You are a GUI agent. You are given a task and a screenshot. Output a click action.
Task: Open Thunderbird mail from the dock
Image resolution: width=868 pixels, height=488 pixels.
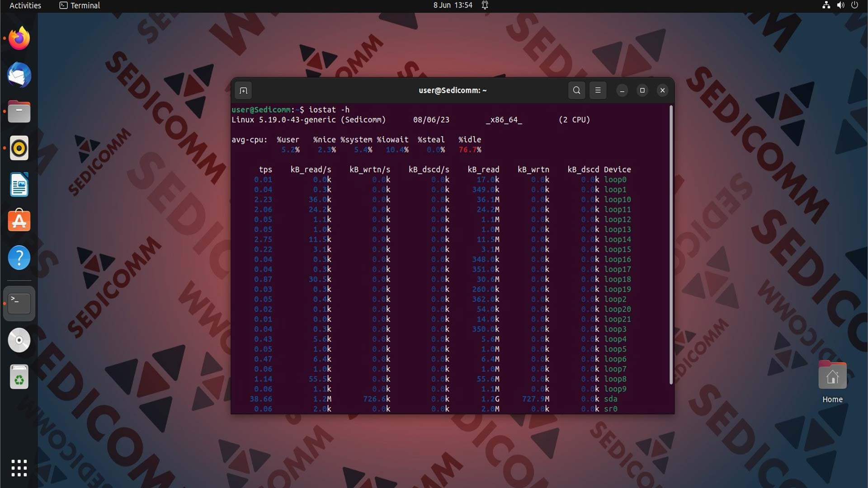pos(19,75)
